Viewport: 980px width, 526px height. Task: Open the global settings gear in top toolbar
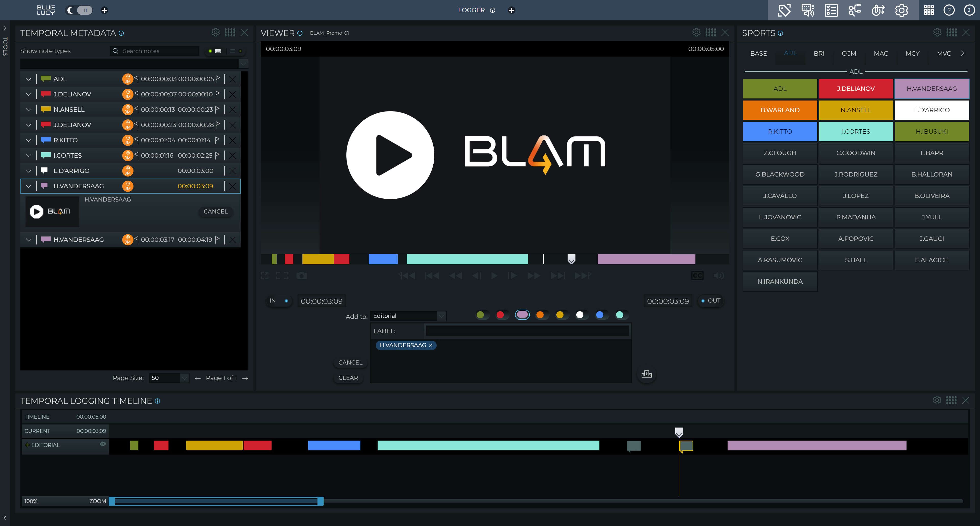pyautogui.click(x=902, y=10)
